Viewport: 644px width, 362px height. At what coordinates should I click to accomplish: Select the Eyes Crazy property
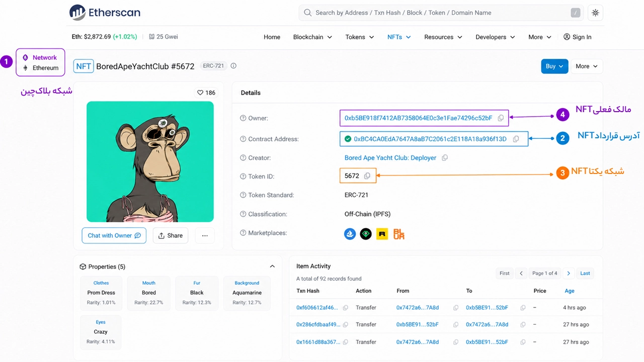pos(101,332)
